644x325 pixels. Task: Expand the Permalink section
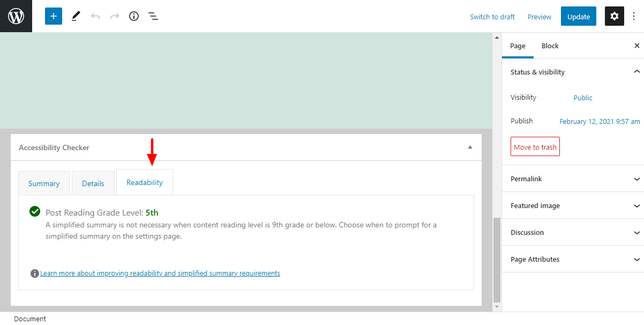point(636,179)
